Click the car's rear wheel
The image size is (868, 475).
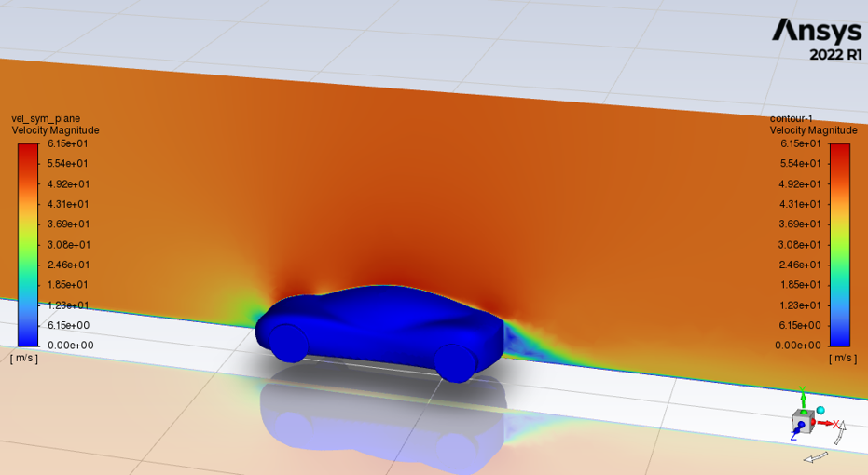[x=455, y=362]
